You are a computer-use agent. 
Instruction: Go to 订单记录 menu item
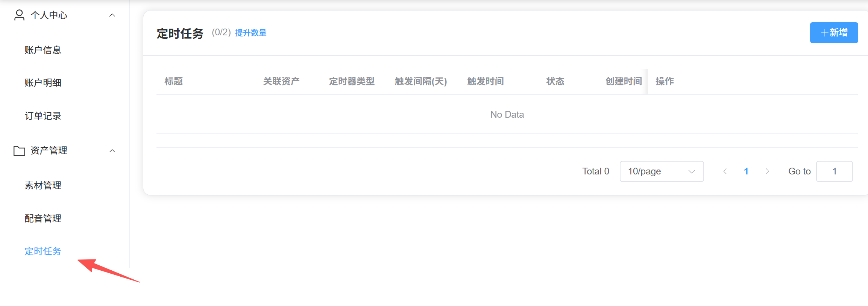click(x=43, y=116)
